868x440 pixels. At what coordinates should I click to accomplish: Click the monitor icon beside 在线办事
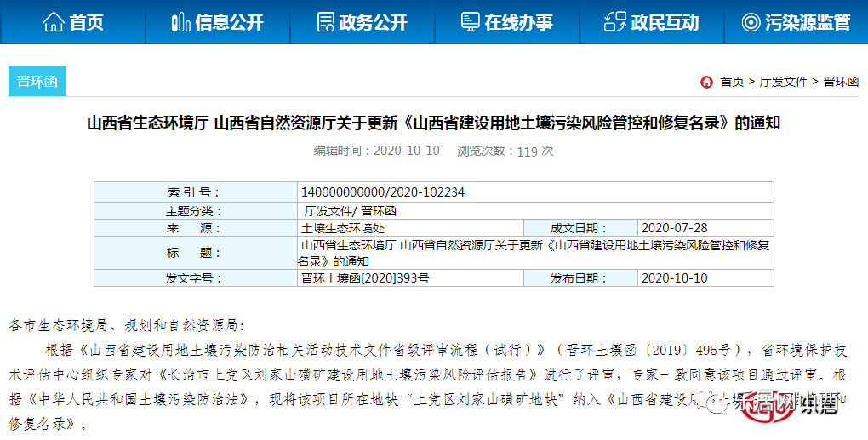point(470,22)
